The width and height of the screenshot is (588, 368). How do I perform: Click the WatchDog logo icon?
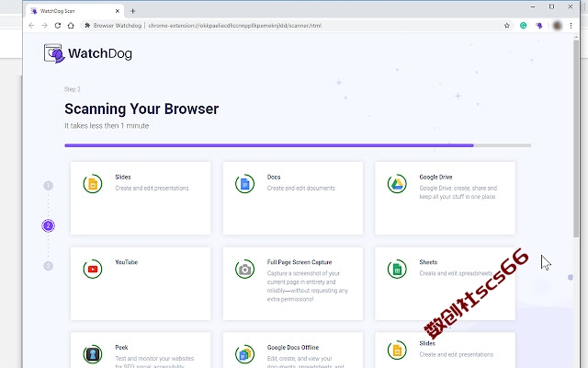pos(54,53)
